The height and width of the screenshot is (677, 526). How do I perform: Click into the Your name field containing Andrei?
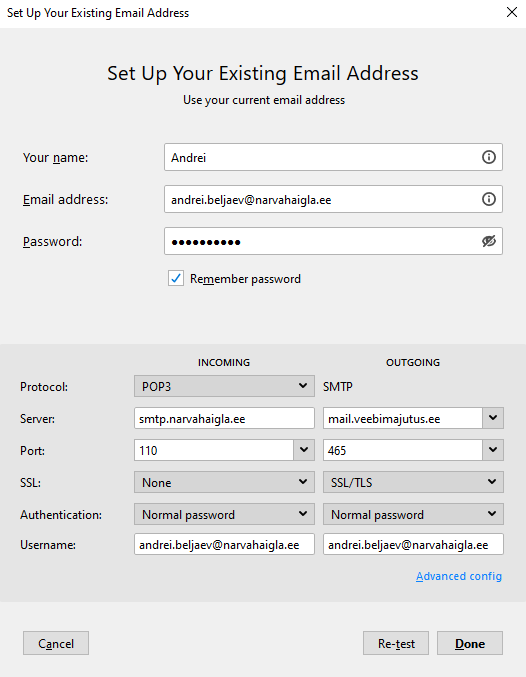pos(322,157)
